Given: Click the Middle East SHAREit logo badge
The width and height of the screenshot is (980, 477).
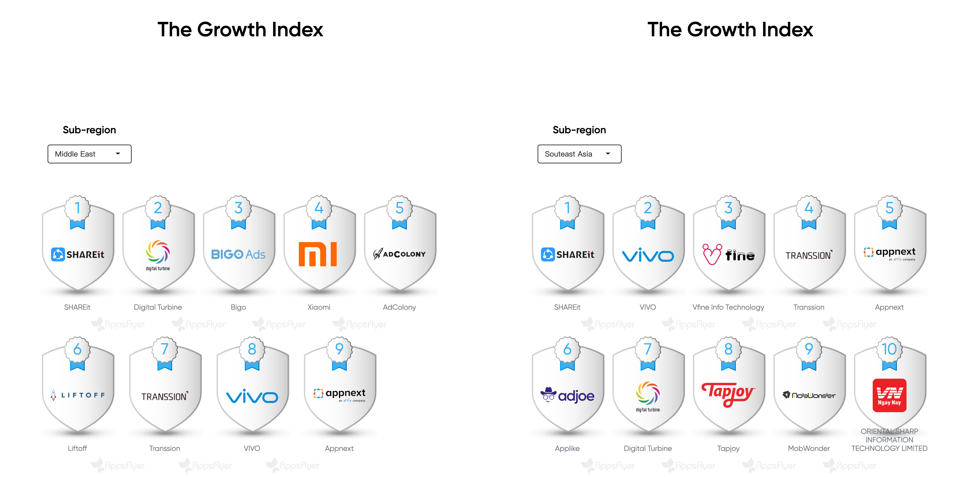Looking at the screenshot, I should click(x=78, y=254).
